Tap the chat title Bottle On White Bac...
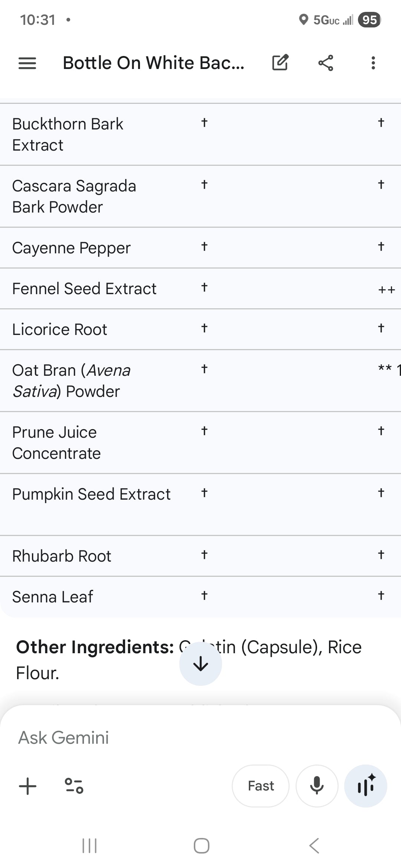401x868 pixels. (153, 63)
